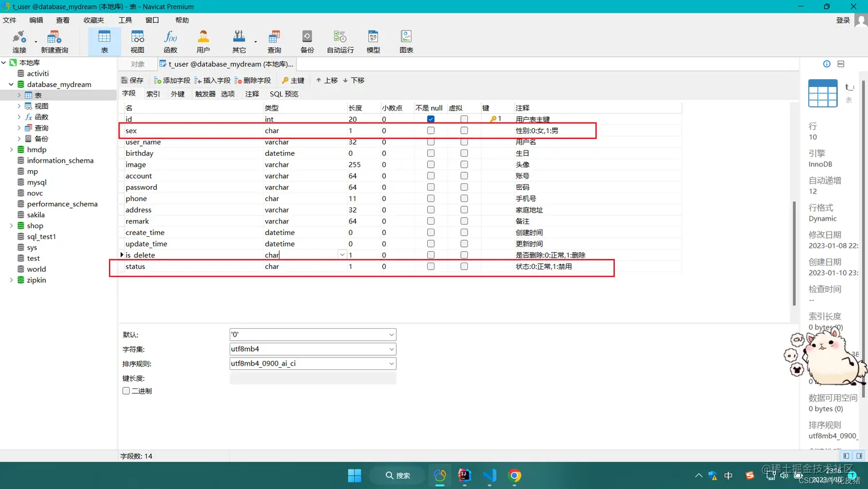
Task: Expand the shop database node
Action: click(11, 226)
